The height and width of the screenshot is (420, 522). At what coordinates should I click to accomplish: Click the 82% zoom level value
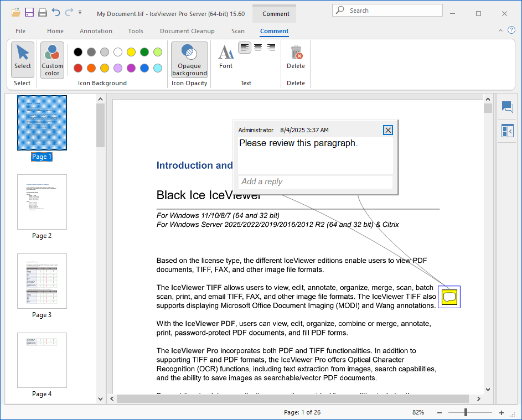pos(418,412)
